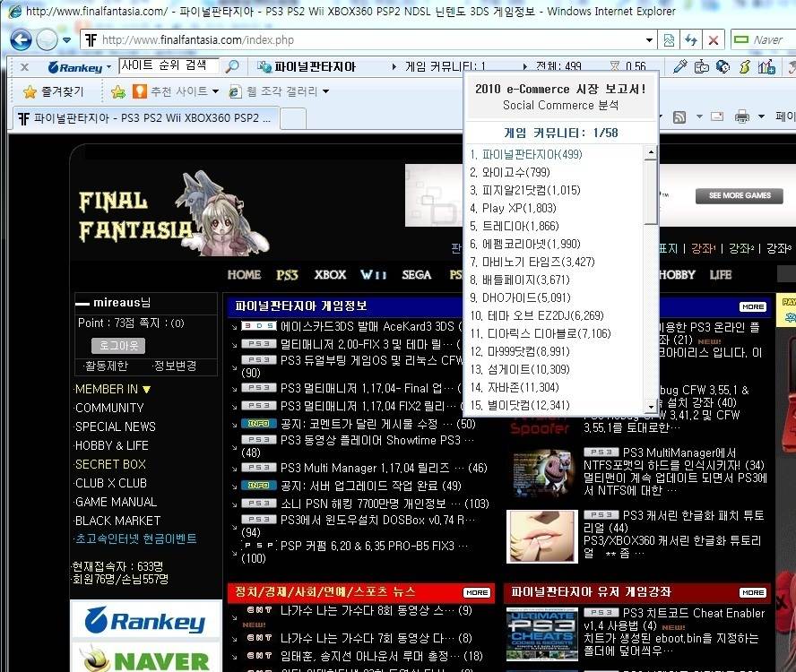Open Favorites with the 즐겨찾기 star button

(x=54, y=91)
